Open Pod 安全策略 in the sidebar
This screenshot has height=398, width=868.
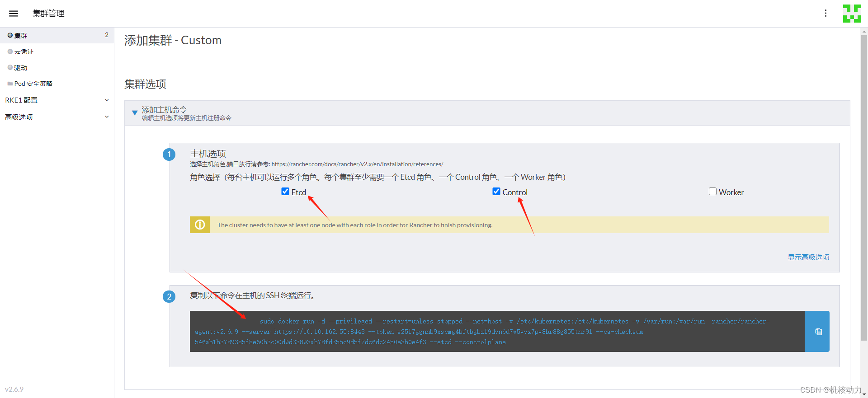tap(57, 84)
